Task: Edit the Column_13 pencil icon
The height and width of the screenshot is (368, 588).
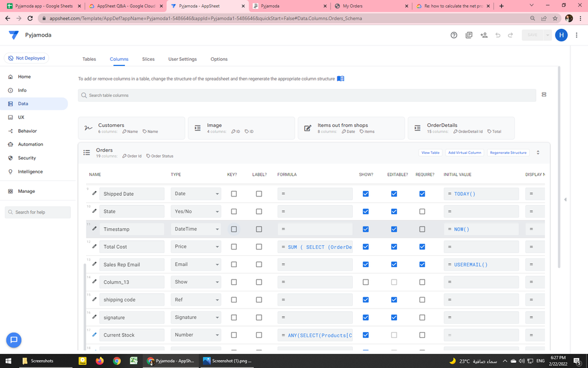Action: click(94, 281)
